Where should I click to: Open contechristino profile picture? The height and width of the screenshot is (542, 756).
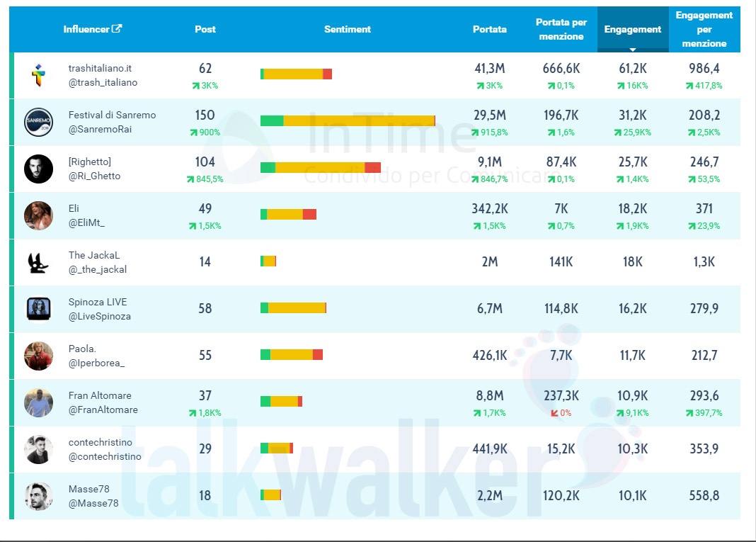38,449
